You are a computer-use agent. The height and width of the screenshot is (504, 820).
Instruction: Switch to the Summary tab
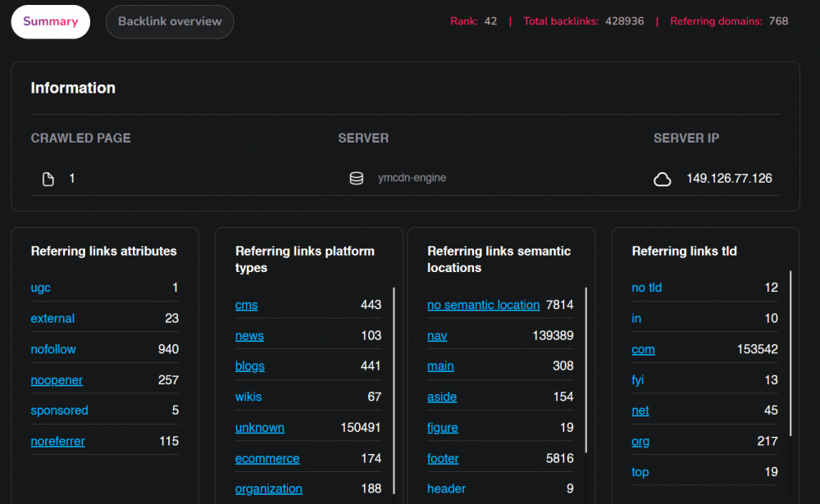coord(50,21)
